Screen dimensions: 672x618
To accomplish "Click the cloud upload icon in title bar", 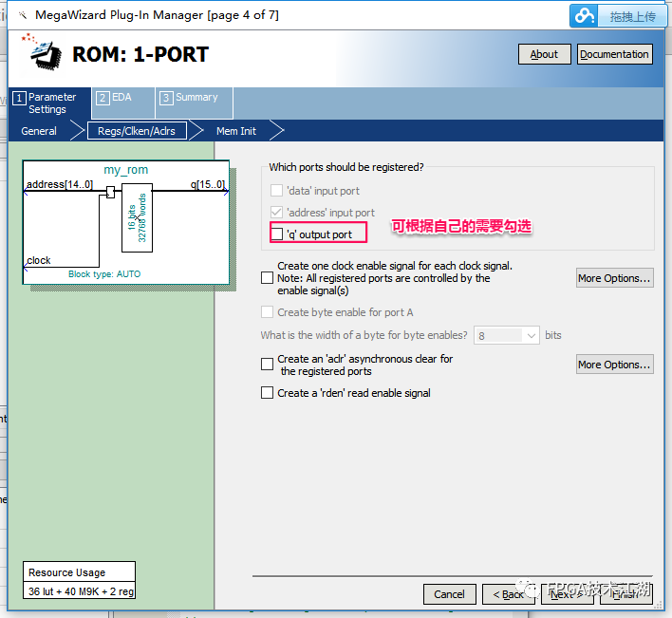I will click(584, 16).
